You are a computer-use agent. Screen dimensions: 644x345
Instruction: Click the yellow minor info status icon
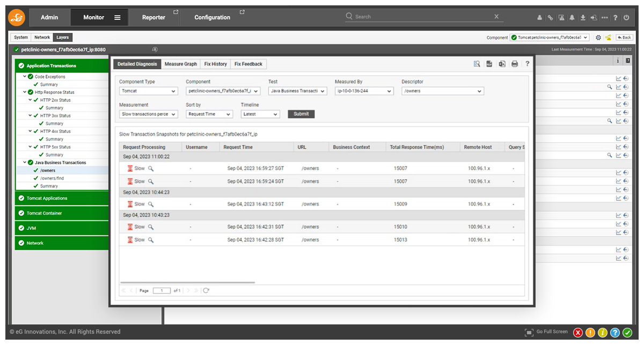(603, 333)
